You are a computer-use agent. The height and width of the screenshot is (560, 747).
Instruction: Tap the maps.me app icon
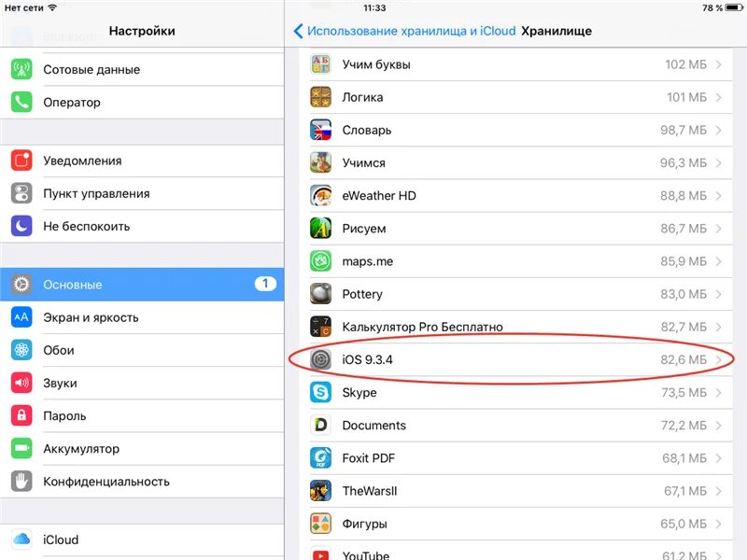(x=320, y=261)
